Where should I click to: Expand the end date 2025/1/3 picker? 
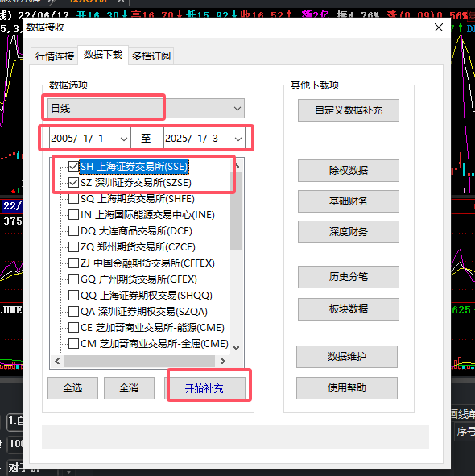238,139
